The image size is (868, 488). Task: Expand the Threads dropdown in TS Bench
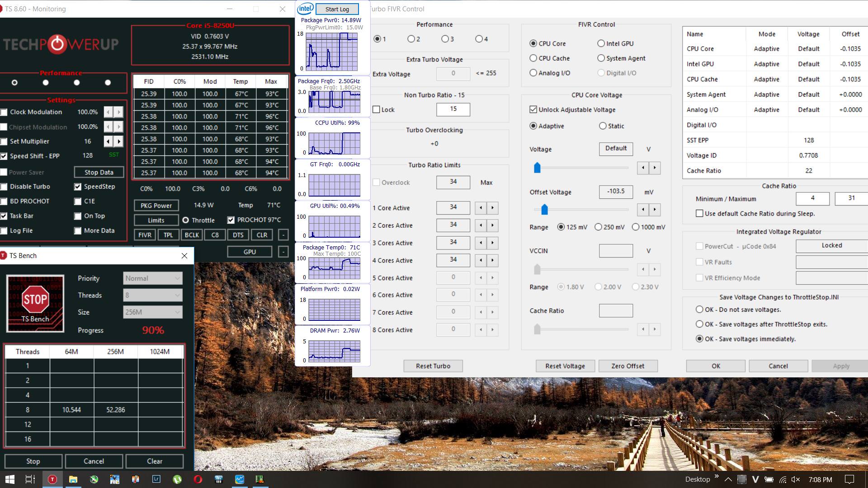point(152,295)
